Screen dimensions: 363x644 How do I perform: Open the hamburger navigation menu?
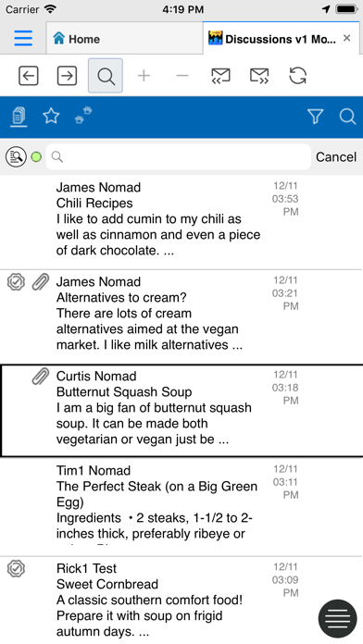tap(23, 38)
